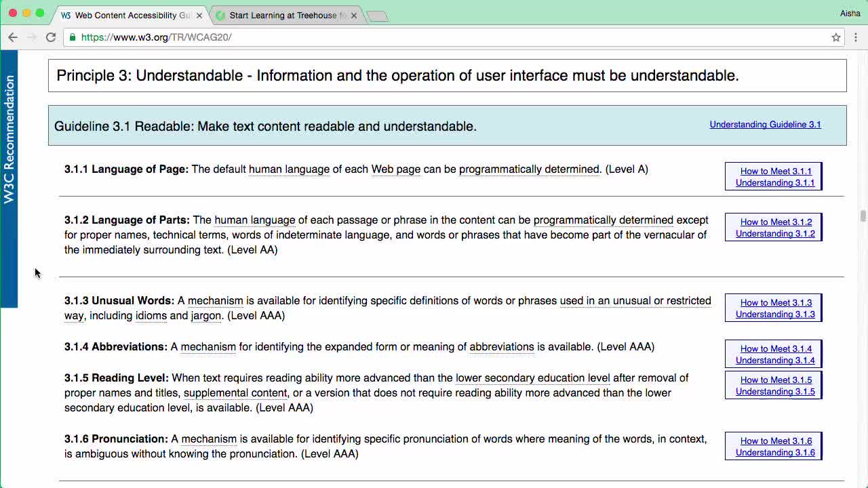This screenshot has width=868, height=488.
Task: Switch to Start Learning at Treehouse tab
Action: pos(287,15)
